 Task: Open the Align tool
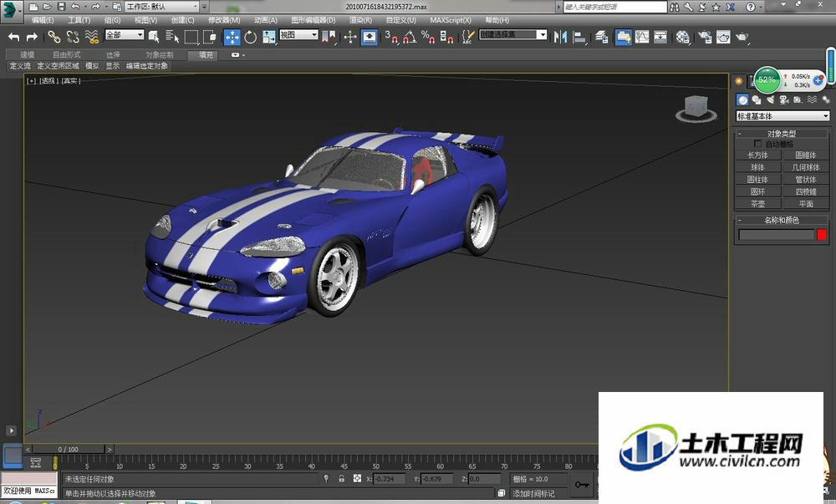[x=579, y=37]
